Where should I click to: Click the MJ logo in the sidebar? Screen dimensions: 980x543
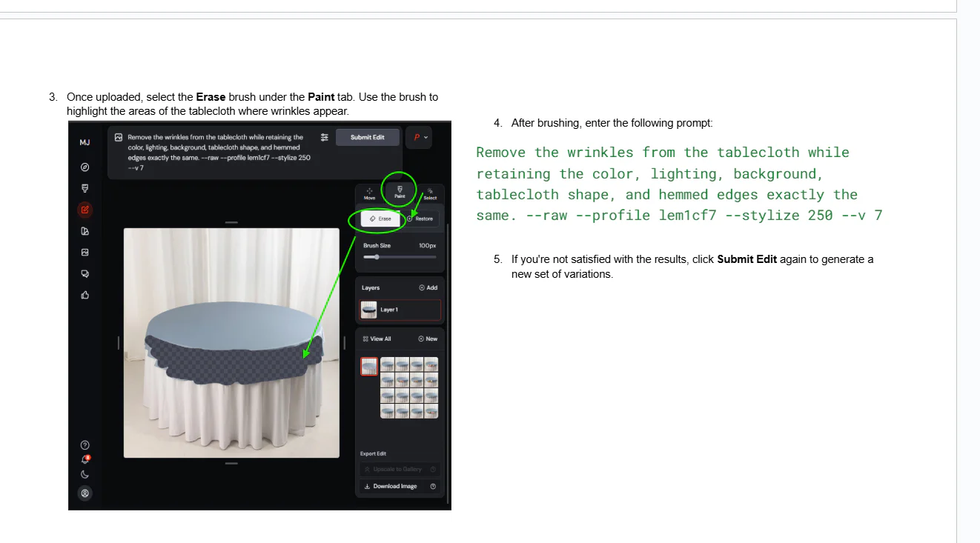click(x=85, y=142)
